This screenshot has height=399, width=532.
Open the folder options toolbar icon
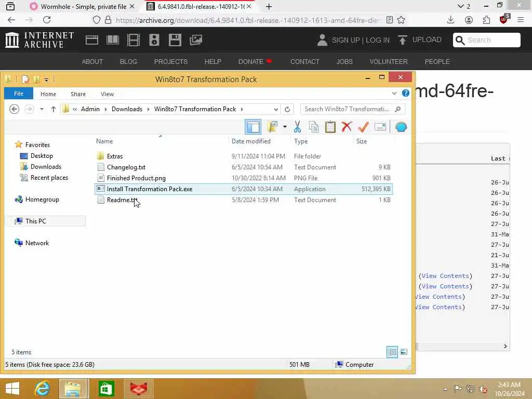(272, 127)
